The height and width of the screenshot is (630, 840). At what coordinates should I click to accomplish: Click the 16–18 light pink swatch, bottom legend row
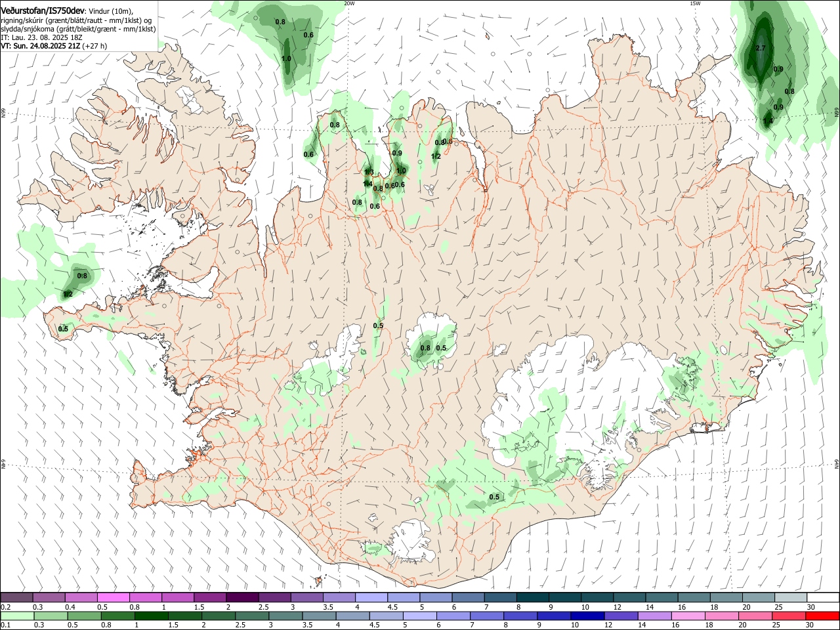pyautogui.click(x=688, y=616)
